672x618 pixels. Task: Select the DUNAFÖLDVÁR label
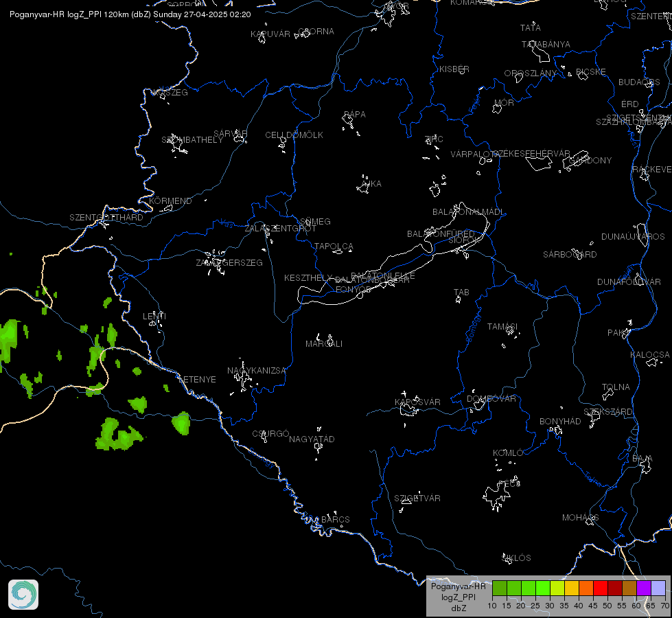pos(629,282)
